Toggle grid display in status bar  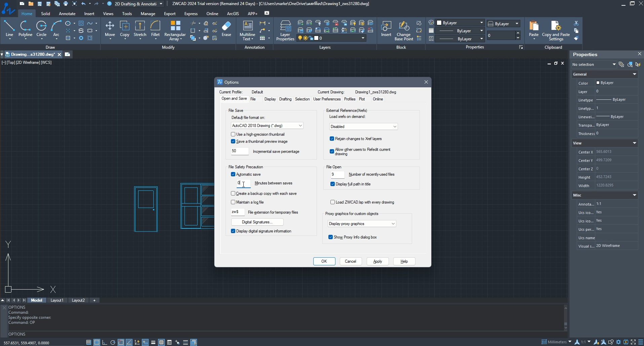click(x=97, y=342)
